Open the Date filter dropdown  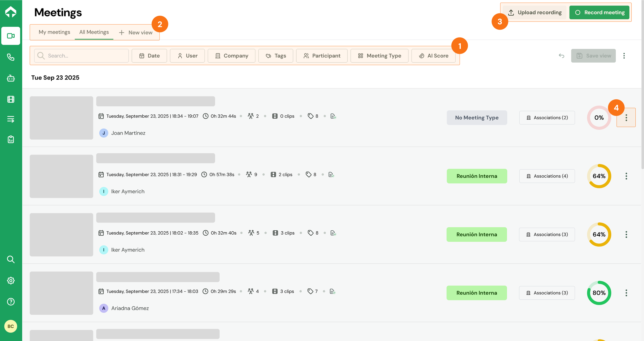click(149, 56)
